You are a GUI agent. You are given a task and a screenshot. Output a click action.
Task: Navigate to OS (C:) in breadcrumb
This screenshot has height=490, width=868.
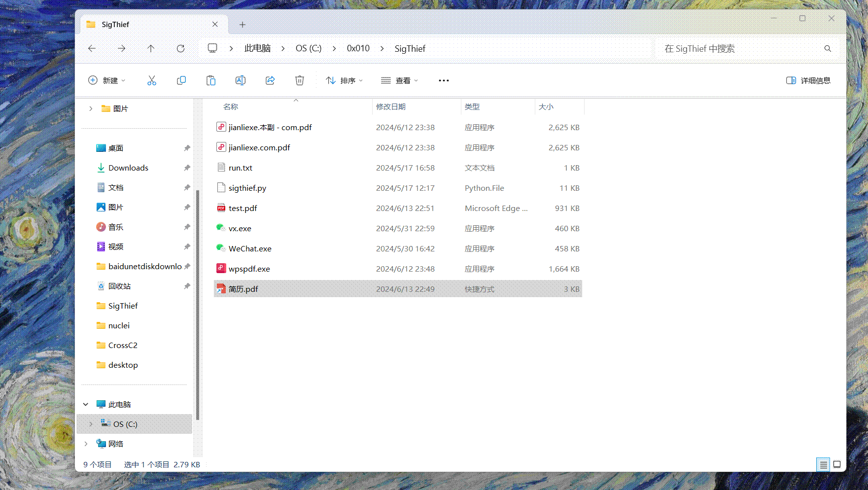[309, 48]
